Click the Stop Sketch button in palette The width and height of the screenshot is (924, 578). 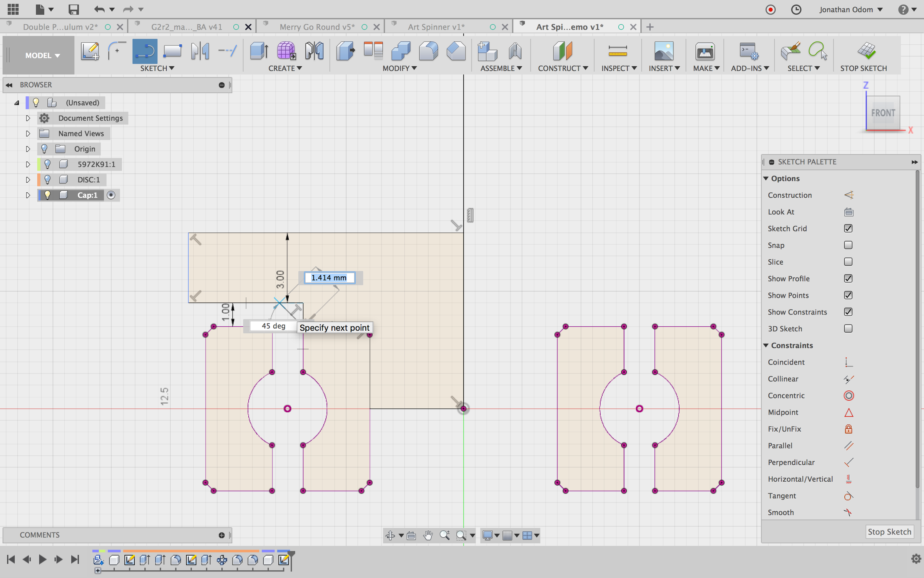[x=889, y=532]
